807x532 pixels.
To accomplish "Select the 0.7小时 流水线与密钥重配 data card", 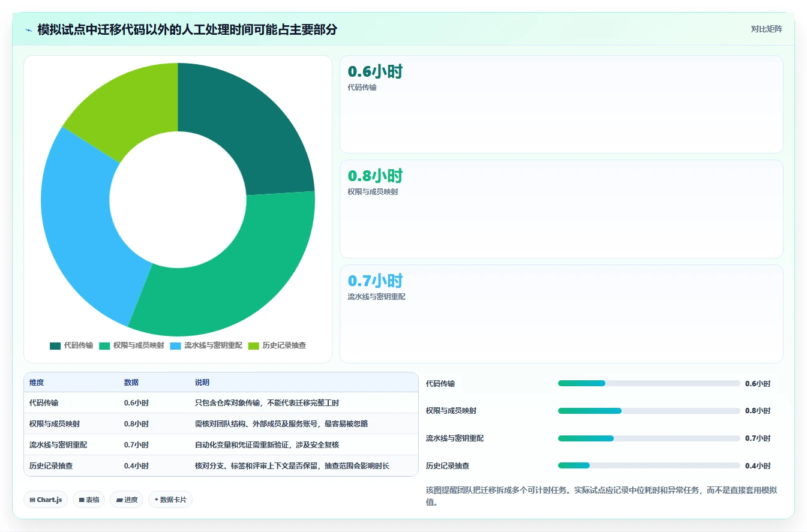I will coord(561,314).
